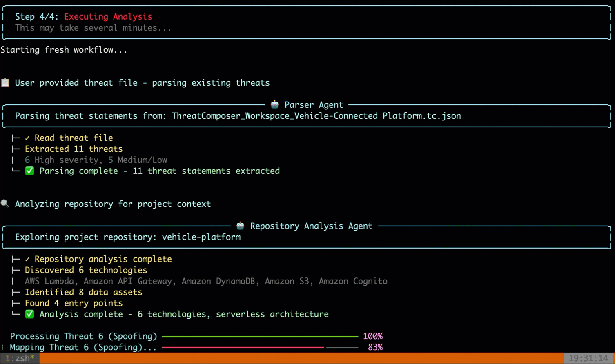615x364 pixels.
Task: Select the 1:zsh tmux window tab
Action: [x=20, y=358]
